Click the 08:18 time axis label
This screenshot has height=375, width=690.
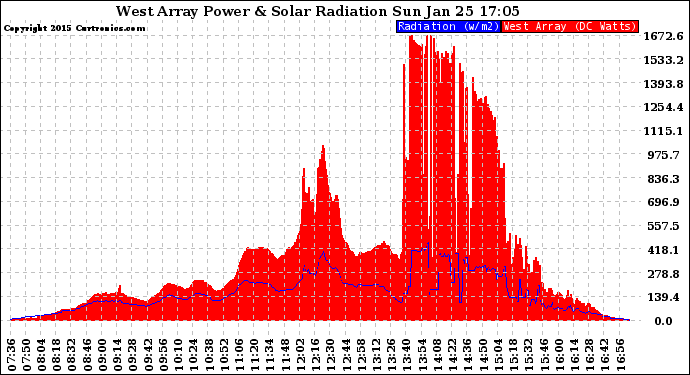(x=57, y=355)
